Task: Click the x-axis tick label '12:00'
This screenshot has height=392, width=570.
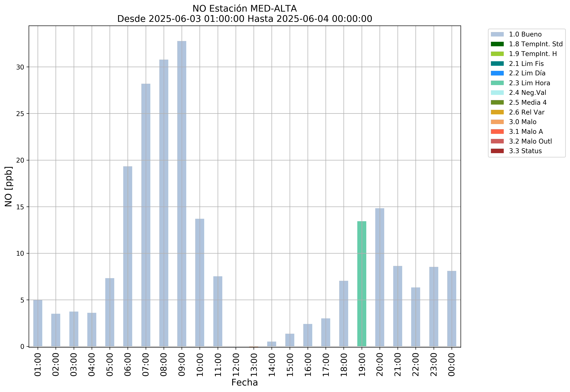Action: (x=236, y=365)
